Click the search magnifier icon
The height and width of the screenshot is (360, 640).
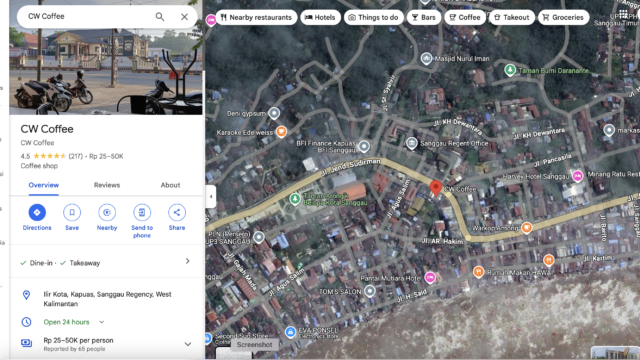(x=160, y=17)
